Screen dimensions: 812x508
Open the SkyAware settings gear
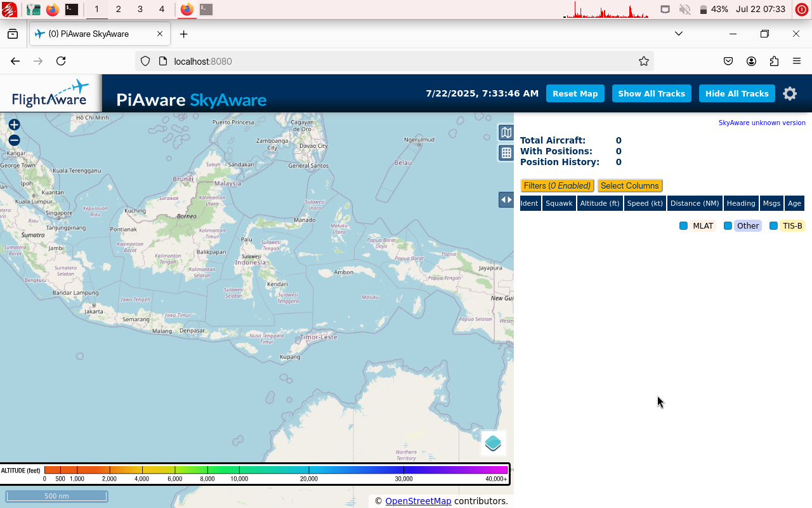pyautogui.click(x=789, y=93)
